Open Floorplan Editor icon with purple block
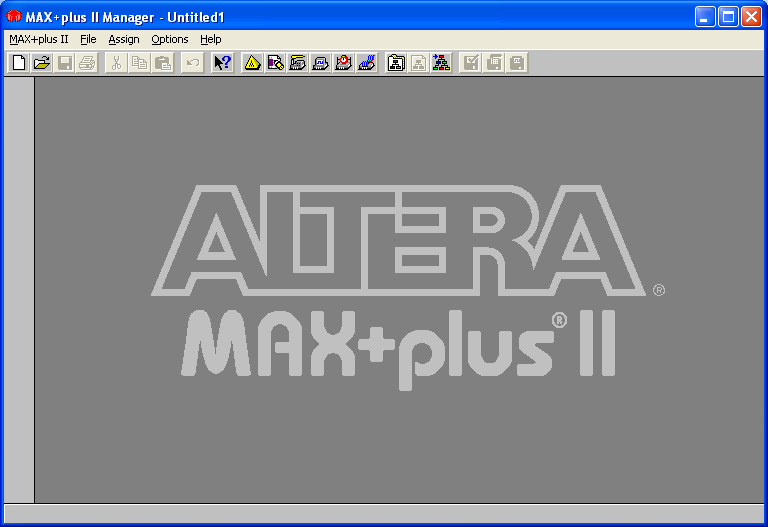This screenshot has width=768, height=527. 275,63
